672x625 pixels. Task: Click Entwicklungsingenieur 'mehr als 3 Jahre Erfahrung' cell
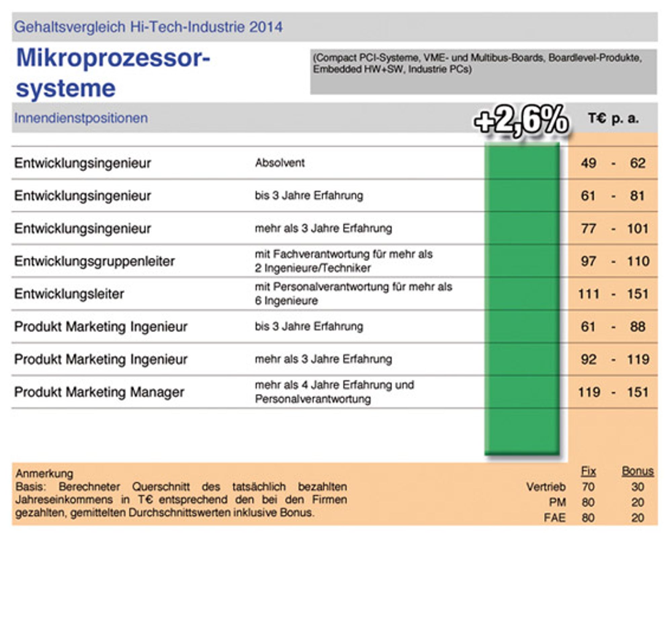pyautogui.click(x=324, y=228)
